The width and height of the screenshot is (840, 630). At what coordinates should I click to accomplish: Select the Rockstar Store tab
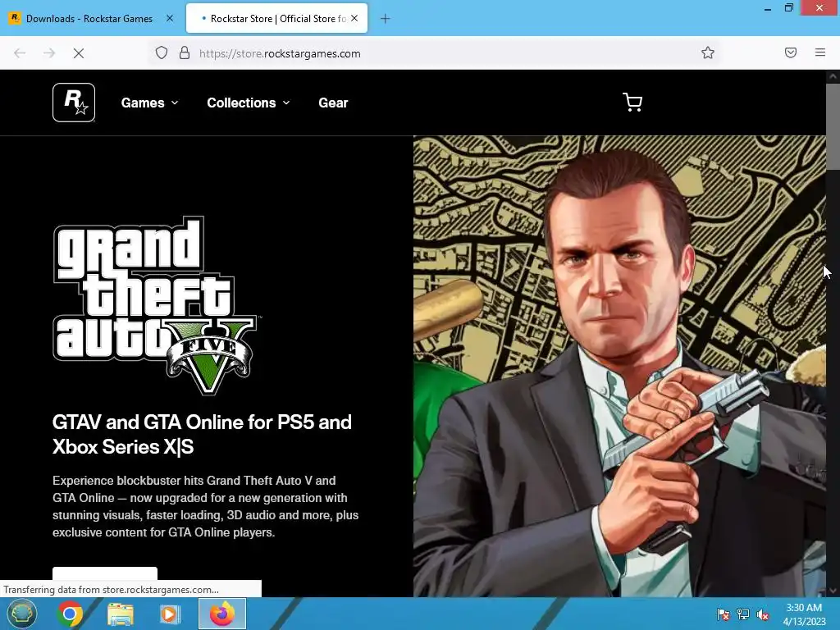277,18
